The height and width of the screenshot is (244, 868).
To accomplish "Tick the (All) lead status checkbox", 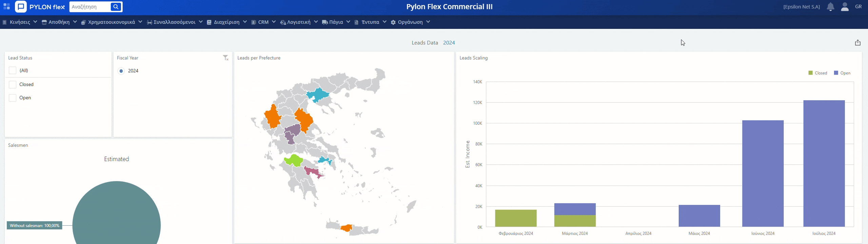I will (13, 70).
